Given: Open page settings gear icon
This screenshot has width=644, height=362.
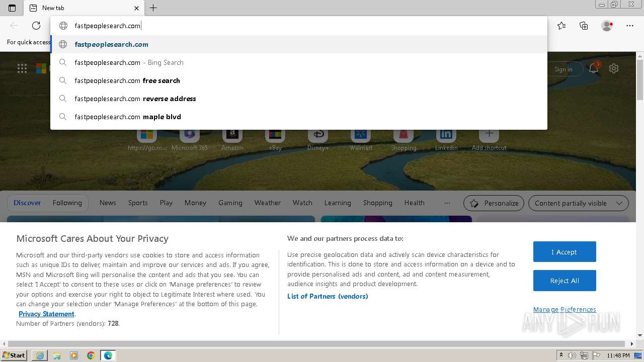Looking at the screenshot, I should [x=614, y=68].
